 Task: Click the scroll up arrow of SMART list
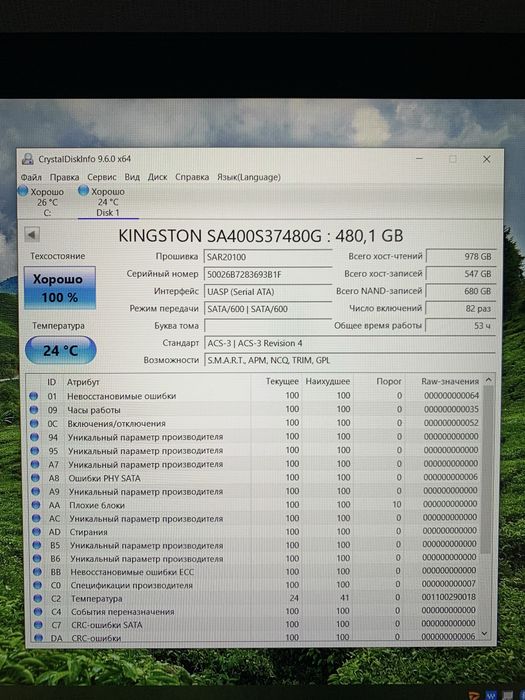488,380
